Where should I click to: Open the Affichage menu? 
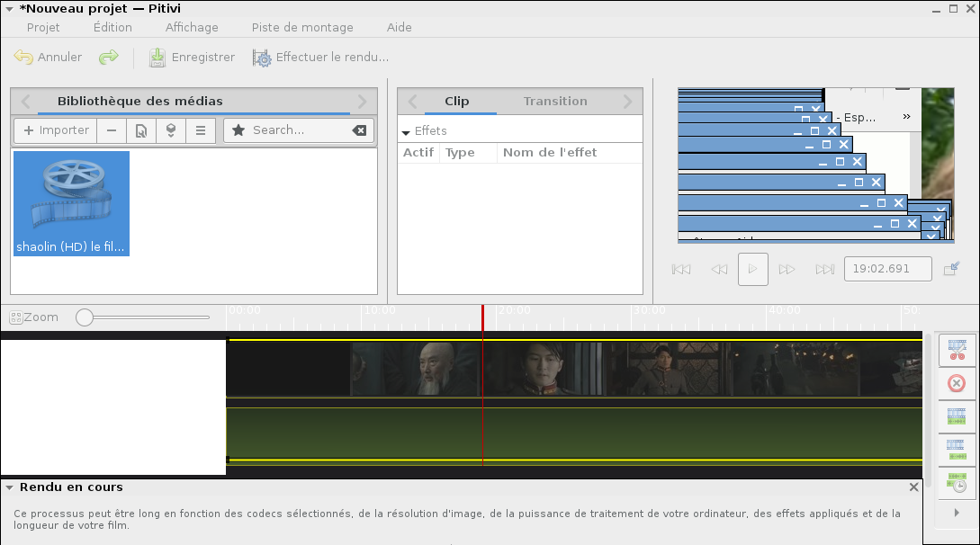(192, 28)
